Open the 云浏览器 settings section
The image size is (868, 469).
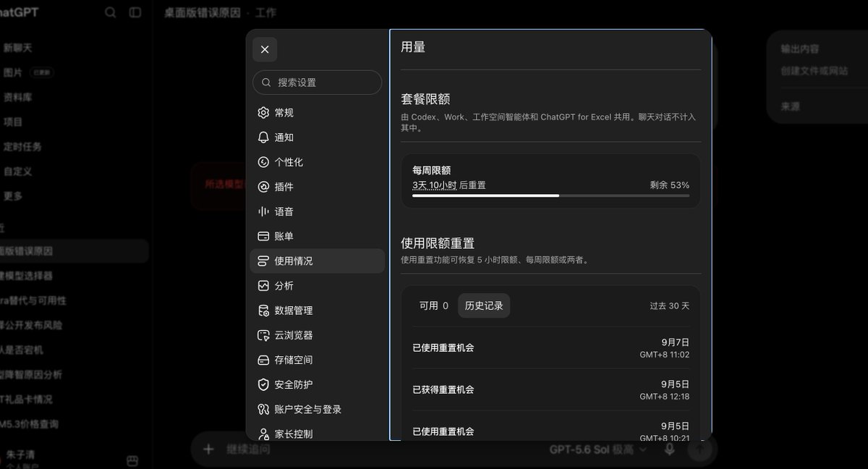pyautogui.click(x=317, y=335)
